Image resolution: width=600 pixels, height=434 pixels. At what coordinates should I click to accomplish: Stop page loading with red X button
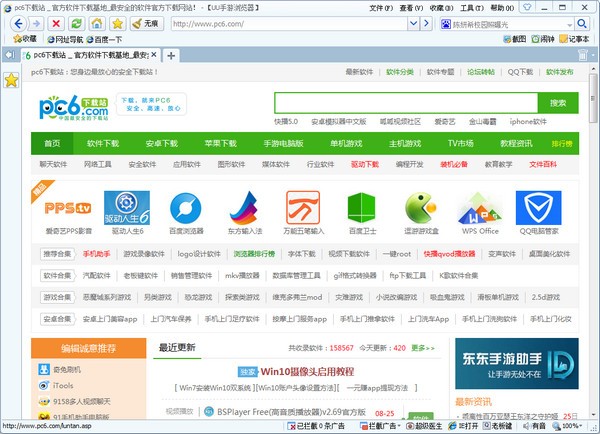tap(56, 24)
